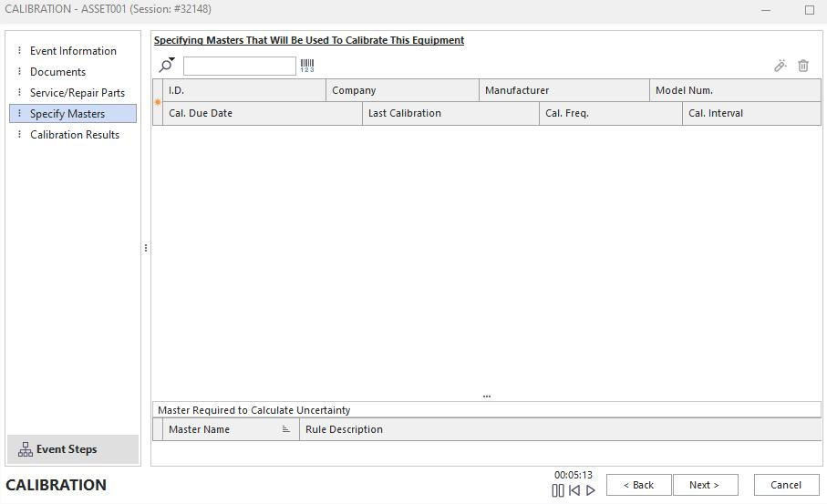Maximize the Calibration window
This screenshot has width=827, height=504.
pyautogui.click(x=809, y=10)
